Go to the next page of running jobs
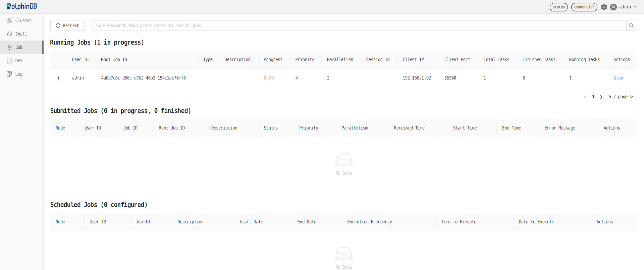 coord(601,97)
